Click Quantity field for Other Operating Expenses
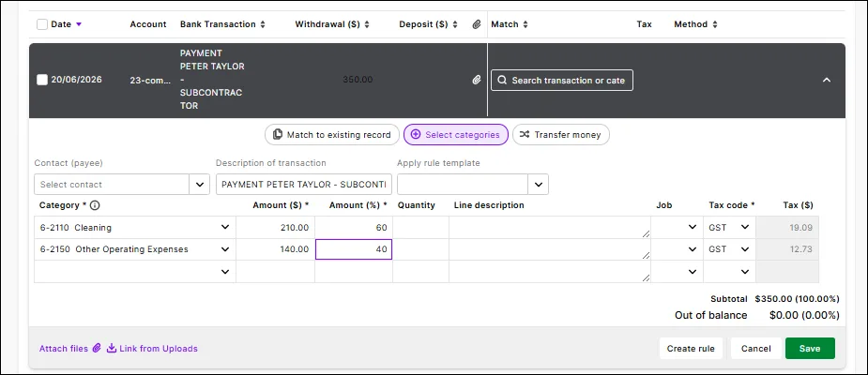 420,249
